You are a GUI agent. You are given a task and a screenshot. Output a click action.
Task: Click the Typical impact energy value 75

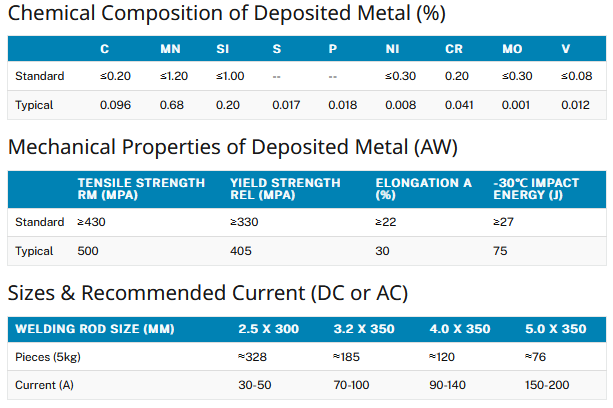tap(501, 251)
